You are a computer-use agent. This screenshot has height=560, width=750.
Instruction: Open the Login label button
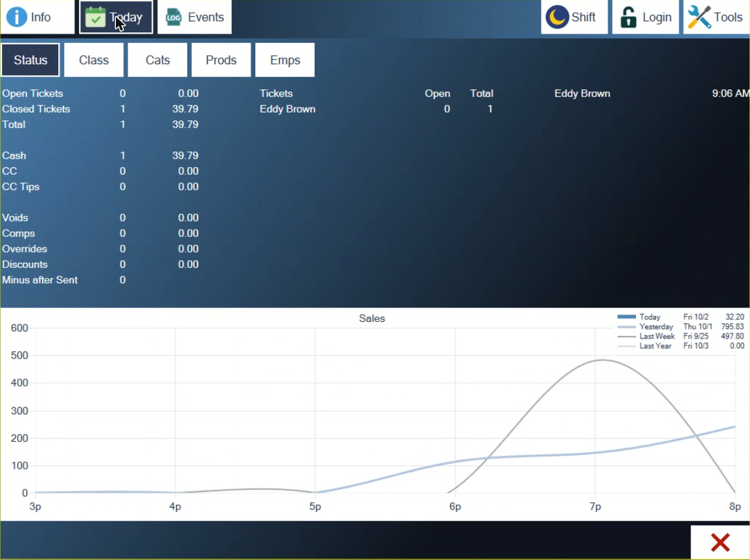tap(657, 17)
